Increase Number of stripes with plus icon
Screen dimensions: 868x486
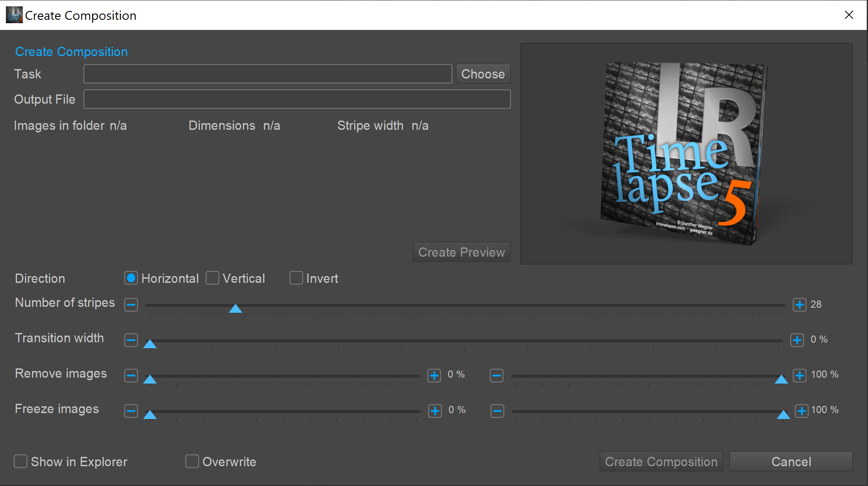coord(799,304)
